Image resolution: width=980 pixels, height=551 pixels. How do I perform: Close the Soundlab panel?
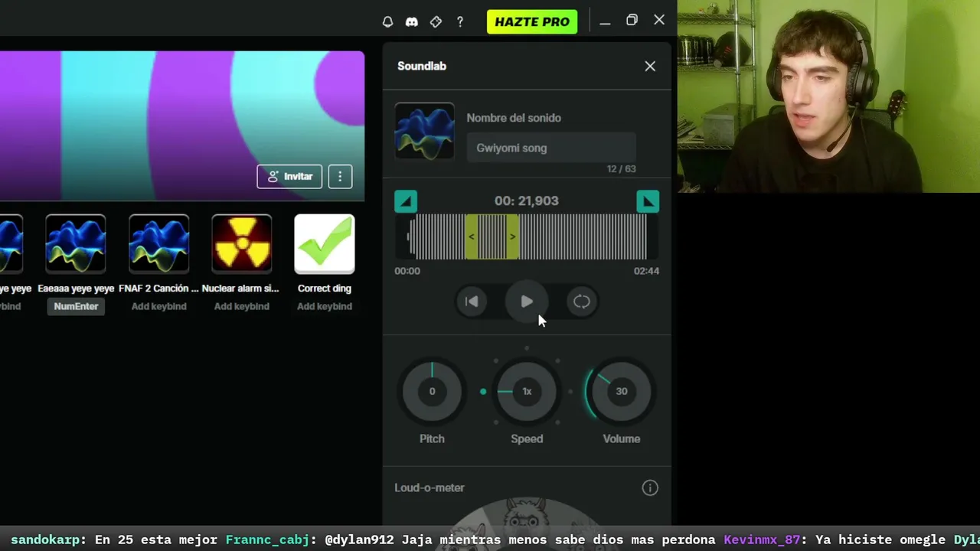(x=650, y=66)
